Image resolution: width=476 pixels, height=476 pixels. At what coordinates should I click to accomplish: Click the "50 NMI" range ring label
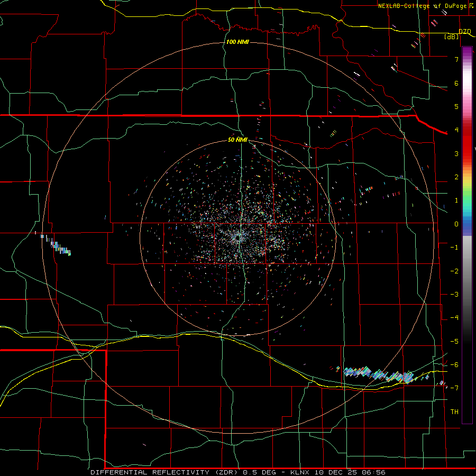237,140
